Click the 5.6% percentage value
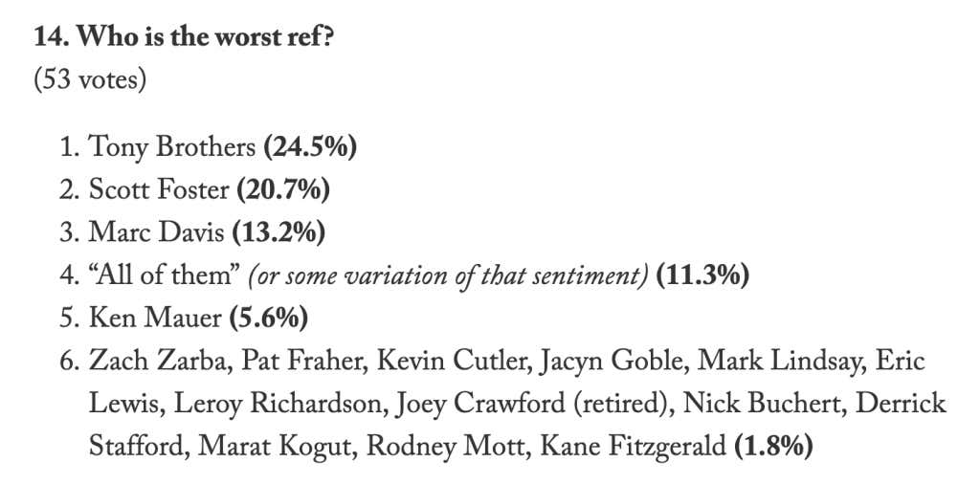 tap(268, 319)
